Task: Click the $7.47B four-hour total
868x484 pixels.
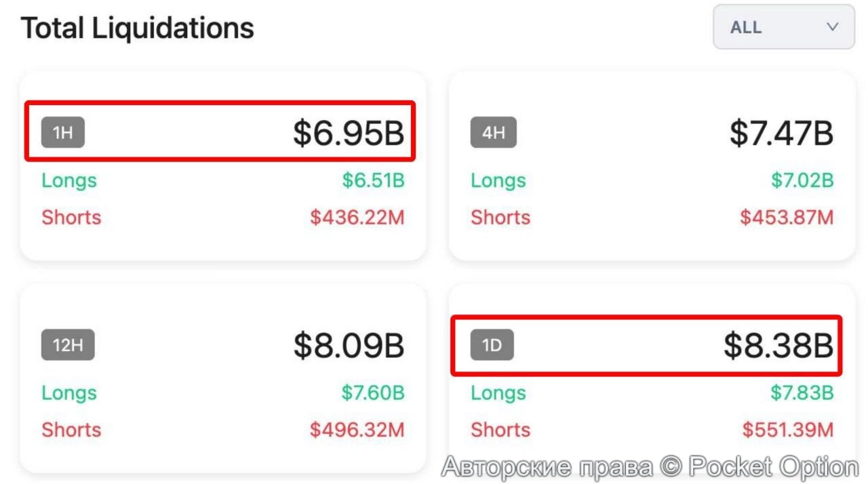Action: coord(781,133)
